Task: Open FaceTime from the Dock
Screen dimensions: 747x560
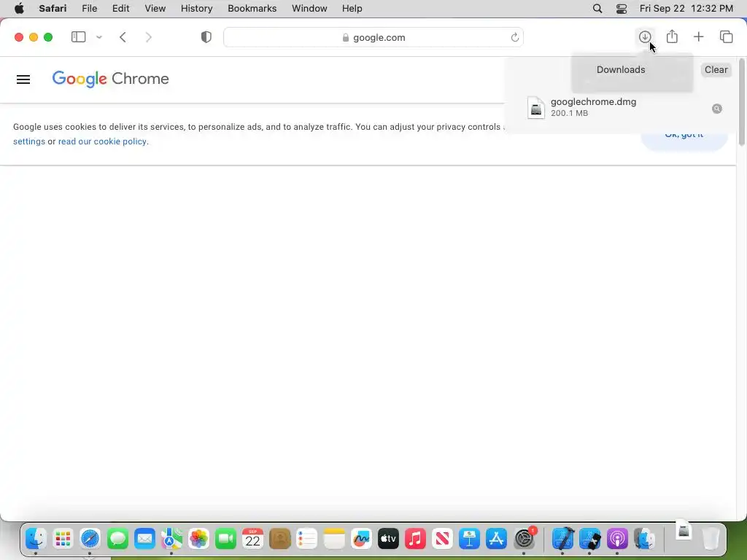Action: click(x=226, y=539)
